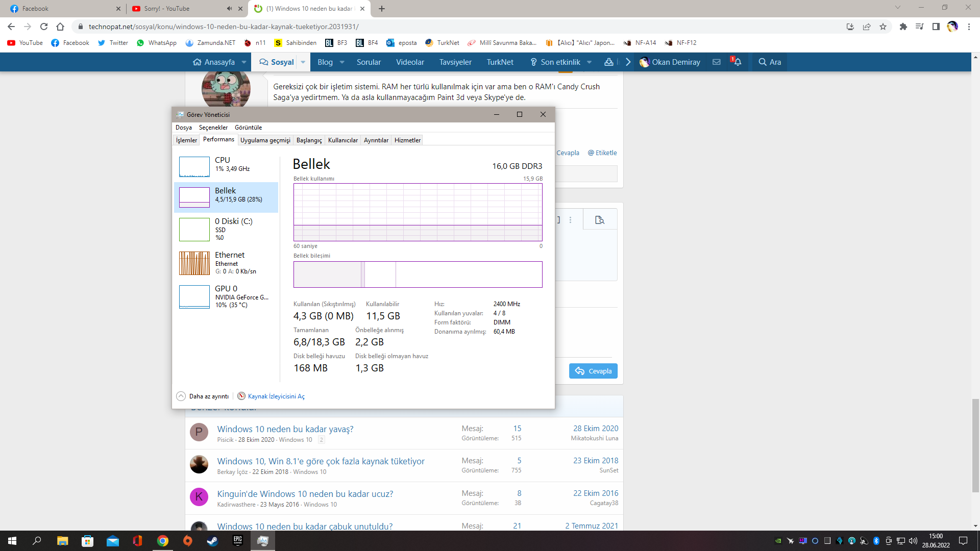Open notifications bell in Technopat navbar
980x551 pixels.
(738, 62)
